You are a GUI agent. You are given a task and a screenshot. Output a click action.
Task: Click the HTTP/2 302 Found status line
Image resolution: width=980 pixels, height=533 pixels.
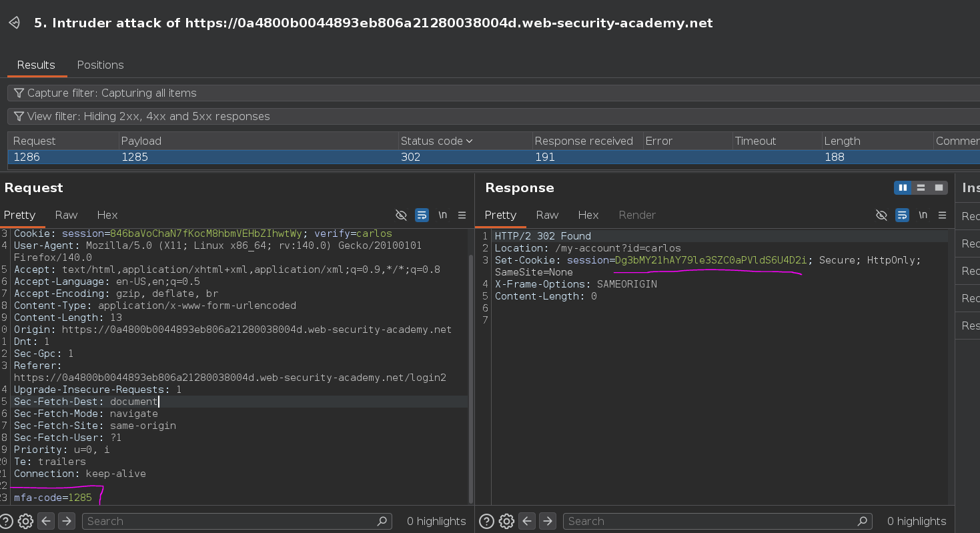(x=542, y=236)
